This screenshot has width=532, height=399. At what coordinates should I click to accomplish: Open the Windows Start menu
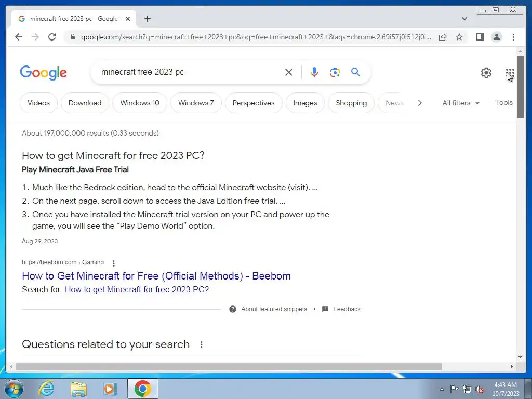coord(14,389)
